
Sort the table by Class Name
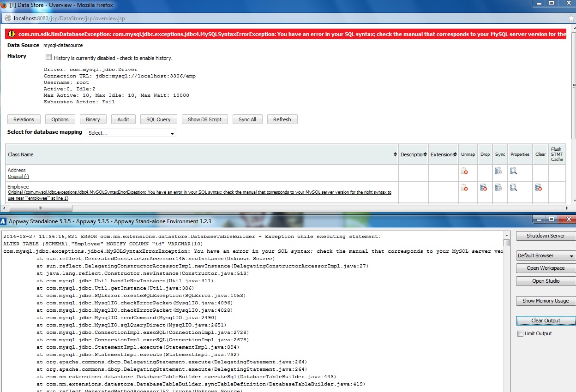(x=395, y=154)
